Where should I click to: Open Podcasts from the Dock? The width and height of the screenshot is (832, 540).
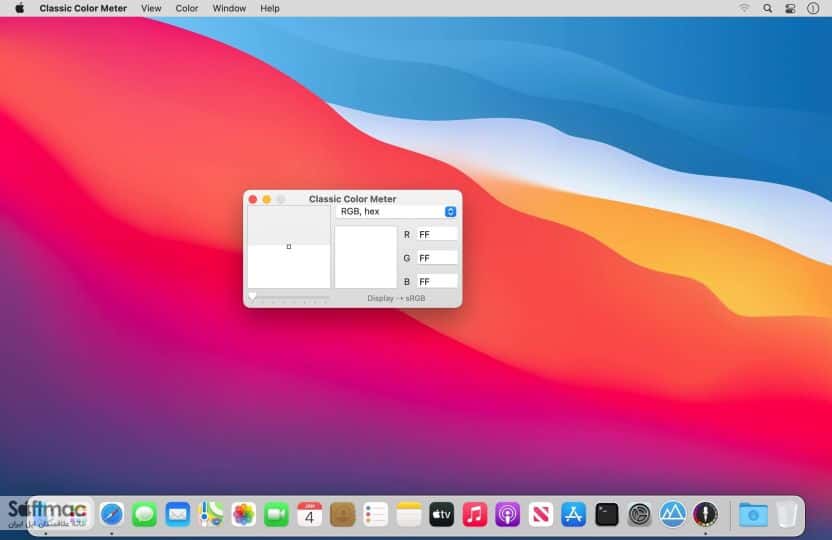[x=507, y=514]
